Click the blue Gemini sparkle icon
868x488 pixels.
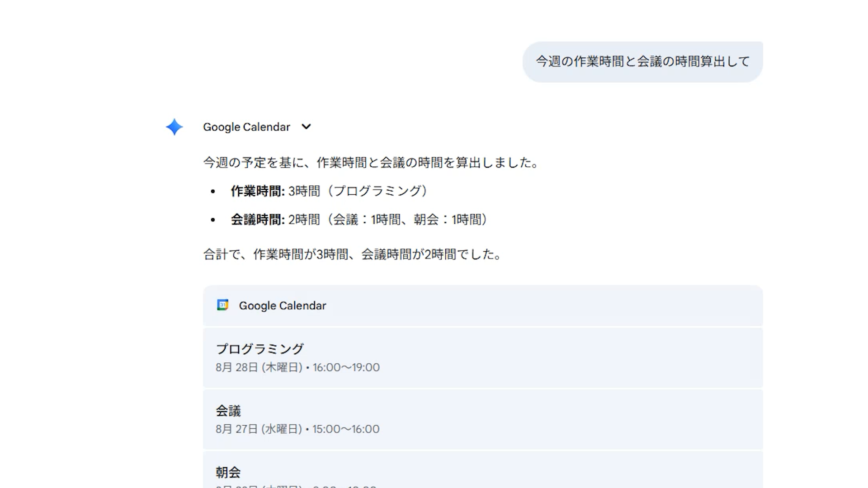(x=174, y=127)
